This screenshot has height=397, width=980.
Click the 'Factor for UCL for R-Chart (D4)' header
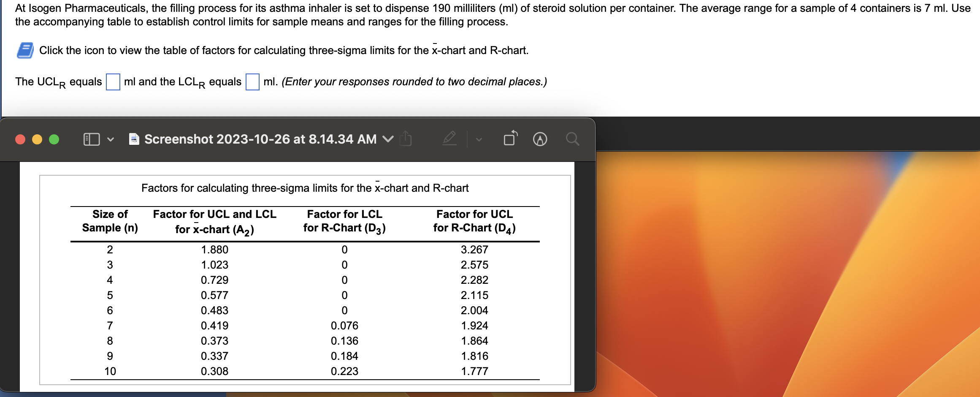tap(474, 222)
